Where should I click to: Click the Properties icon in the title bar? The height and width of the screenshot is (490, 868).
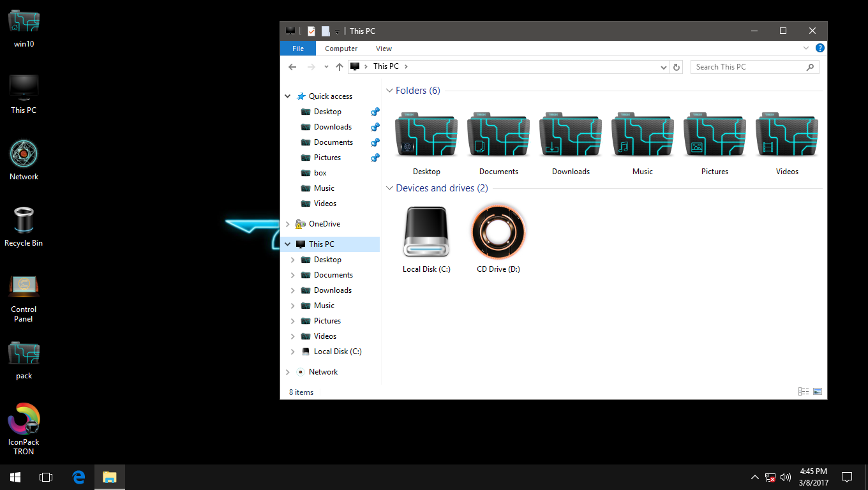(311, 31)
